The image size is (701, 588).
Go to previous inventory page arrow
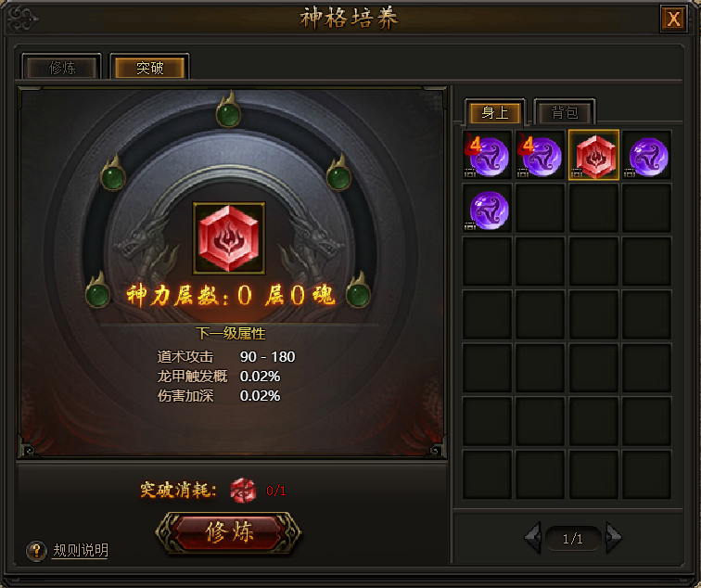tap(533, 537)
